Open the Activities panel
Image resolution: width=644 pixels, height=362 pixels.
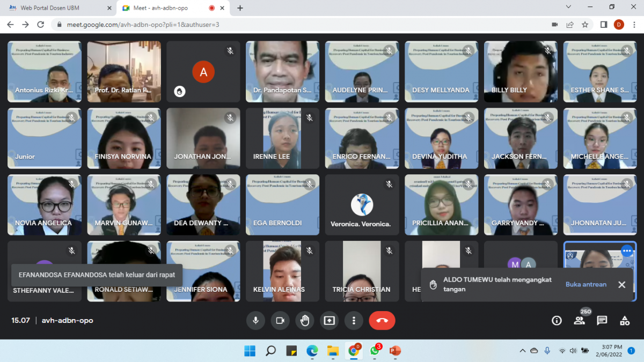pyautogui.click(x=625, y=321)
